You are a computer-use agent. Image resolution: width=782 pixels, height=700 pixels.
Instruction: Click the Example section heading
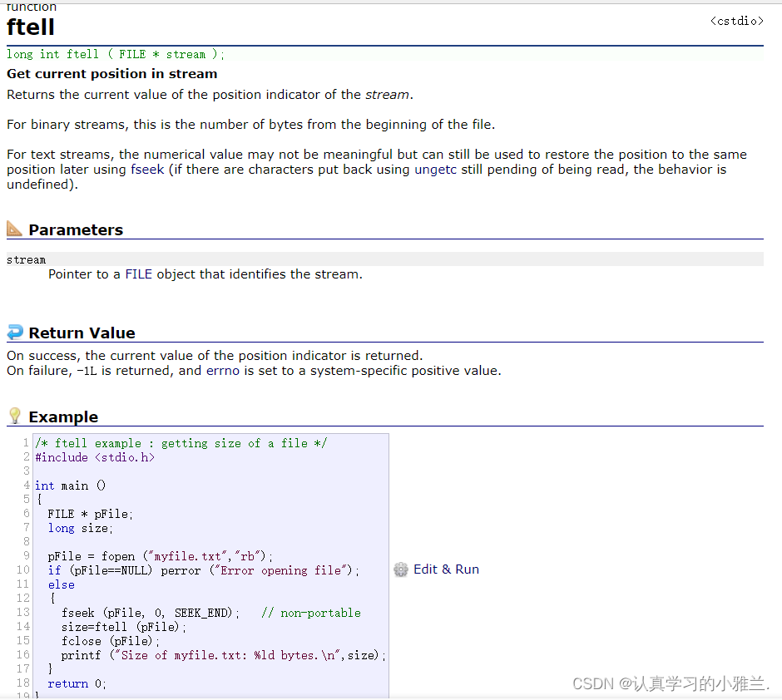click(x=63, y=417)
